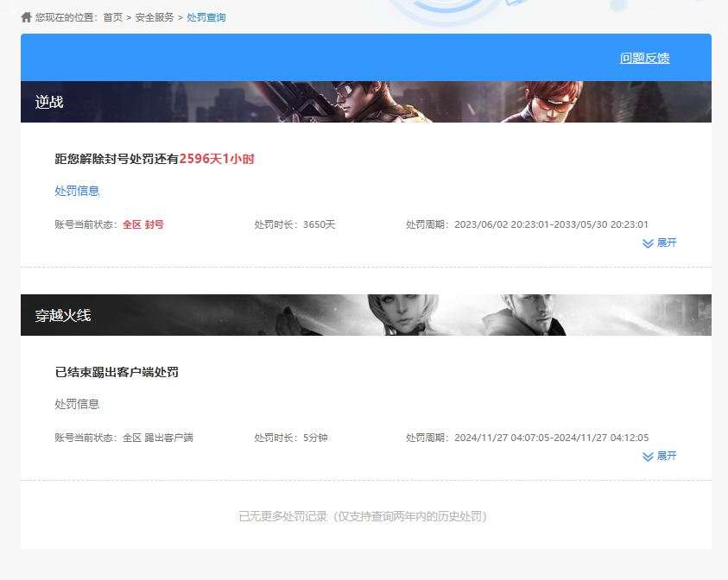Open the 问题反馈 feedback link
This screenshot has width=728, height=580.
[644, 59]
